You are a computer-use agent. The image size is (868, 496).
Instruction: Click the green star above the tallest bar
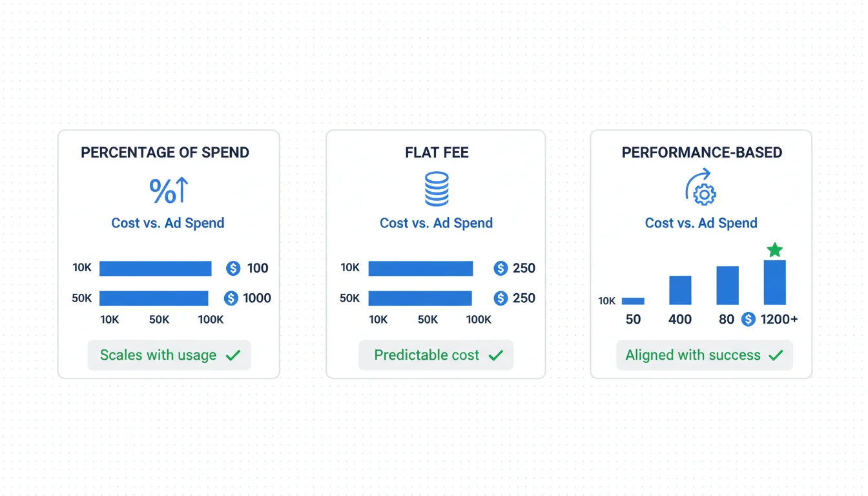(x=774, y=250)
